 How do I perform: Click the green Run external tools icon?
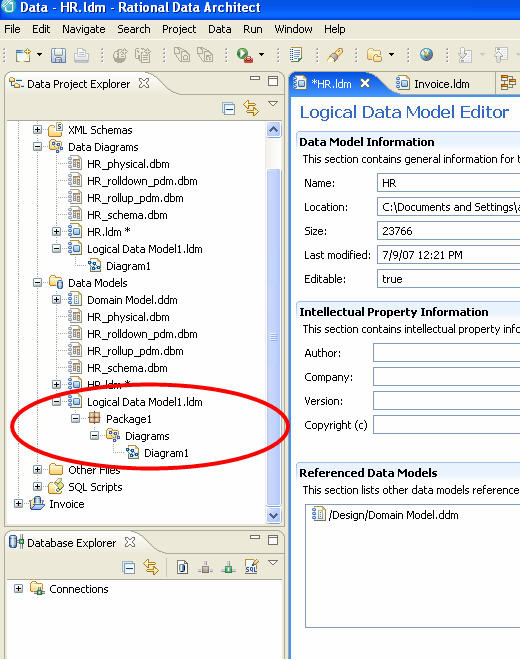point(244,55)
